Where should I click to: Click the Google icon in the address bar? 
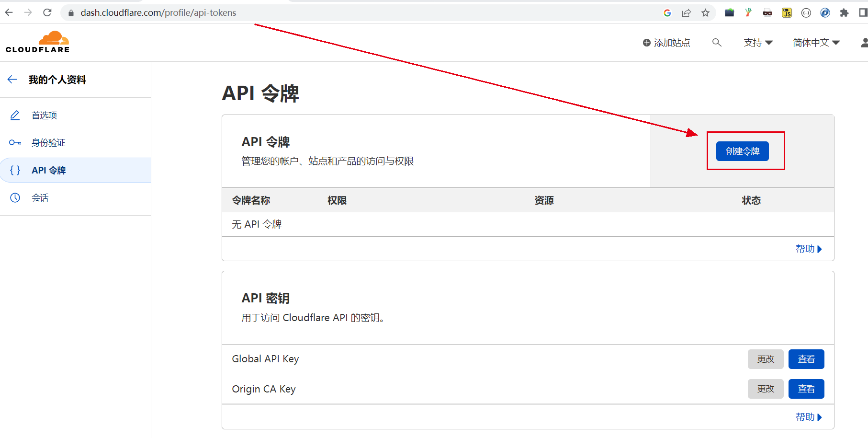click(x=667, y=13)
